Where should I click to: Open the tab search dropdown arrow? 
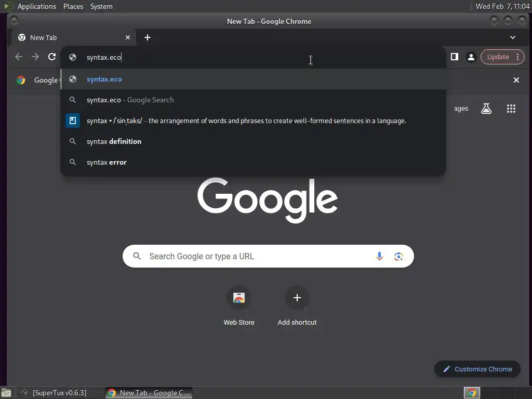(513, 37)
